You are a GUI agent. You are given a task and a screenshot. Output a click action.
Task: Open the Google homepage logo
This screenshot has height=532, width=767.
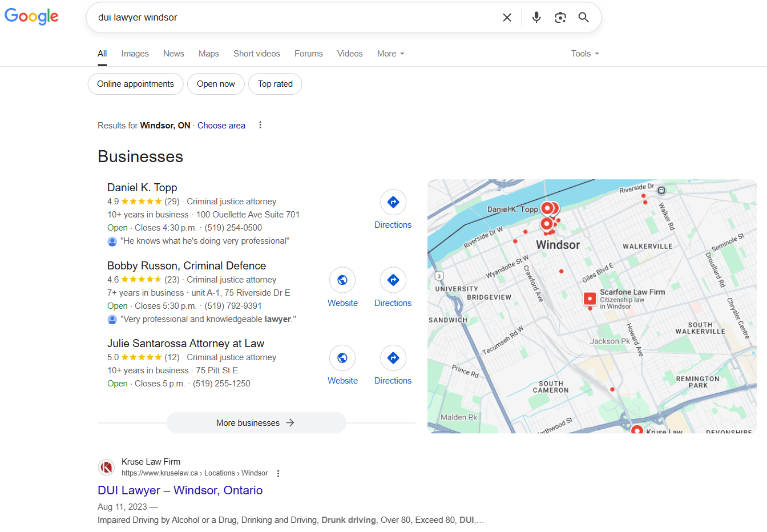32,17
